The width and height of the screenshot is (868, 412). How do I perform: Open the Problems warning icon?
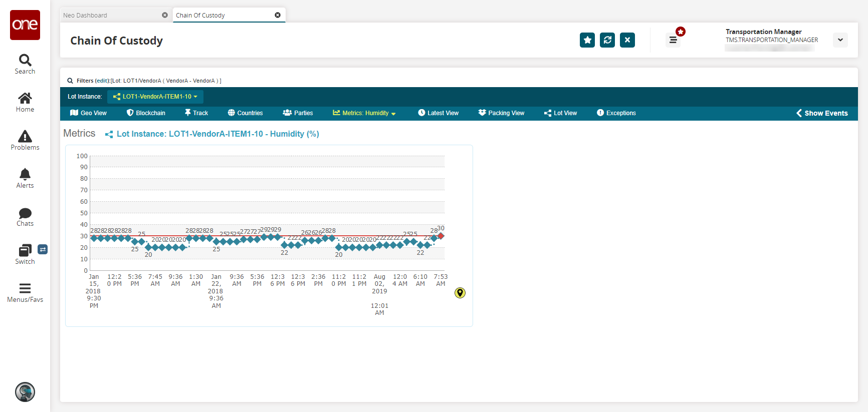click(25, 136)
